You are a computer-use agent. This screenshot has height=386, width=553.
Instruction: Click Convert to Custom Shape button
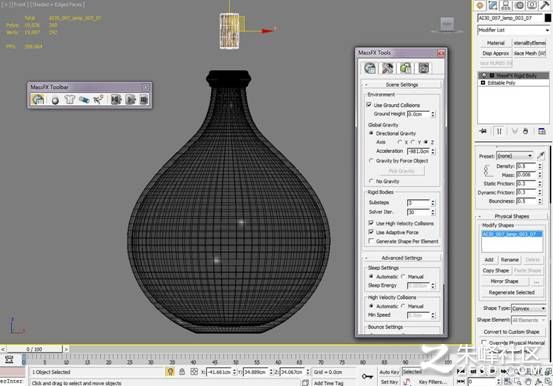(x=511, y=332)
